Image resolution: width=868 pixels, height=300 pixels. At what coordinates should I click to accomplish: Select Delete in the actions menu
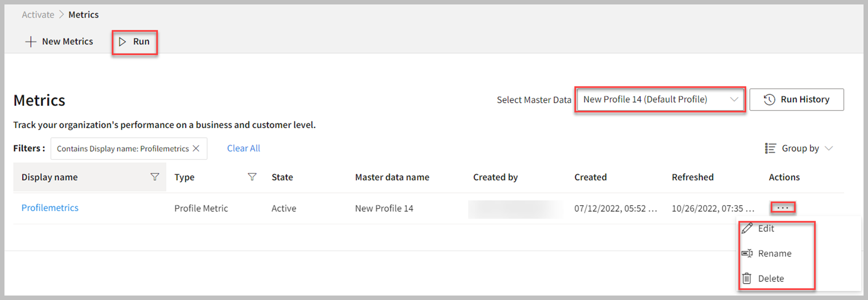click(770, 279)
